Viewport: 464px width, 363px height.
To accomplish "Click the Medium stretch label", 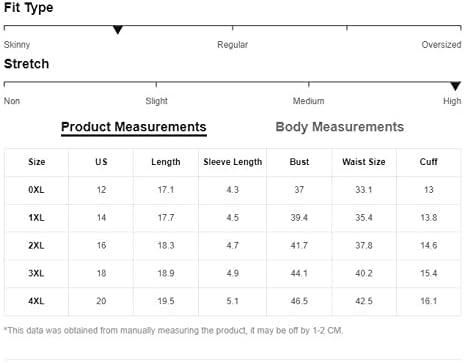I will [x=308, y=101].
